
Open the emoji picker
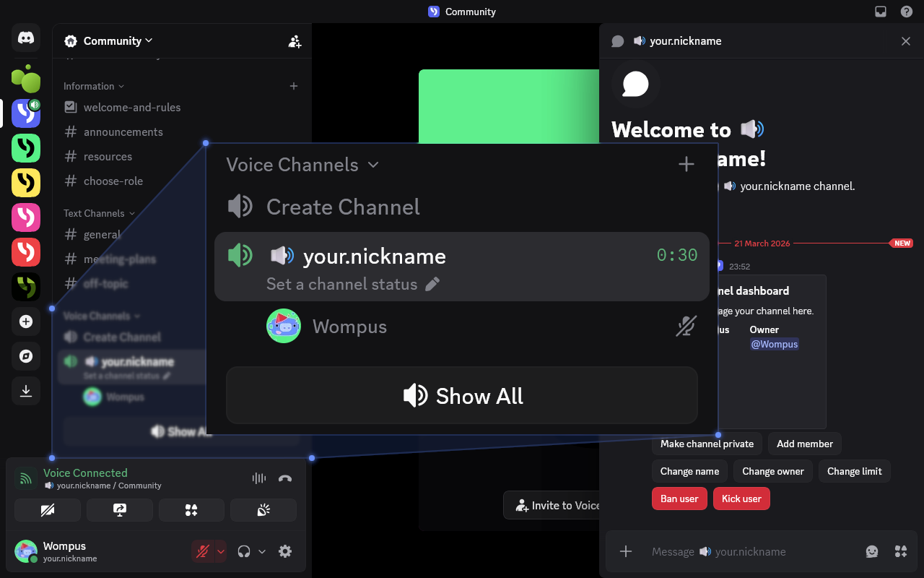(872, 551)
